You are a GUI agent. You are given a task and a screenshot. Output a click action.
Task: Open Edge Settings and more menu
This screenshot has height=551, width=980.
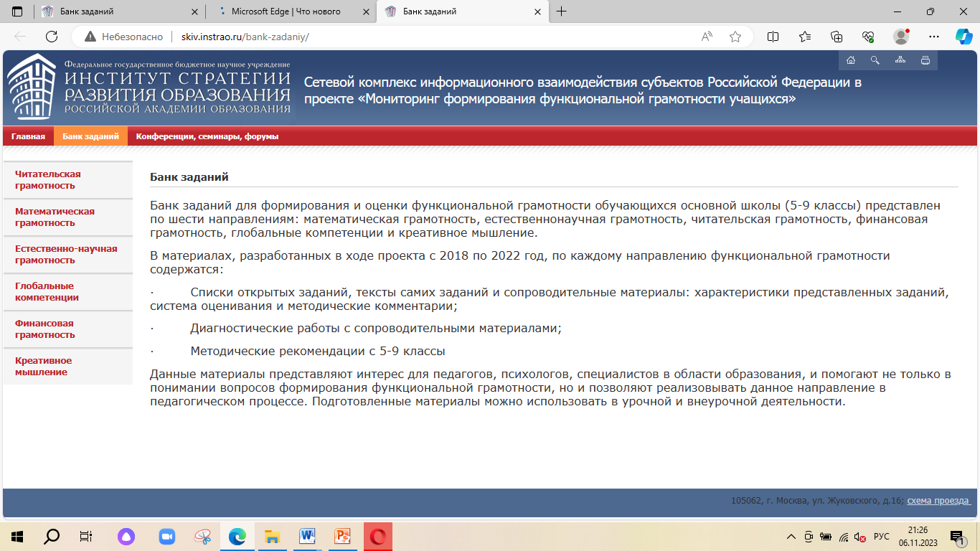933,37
